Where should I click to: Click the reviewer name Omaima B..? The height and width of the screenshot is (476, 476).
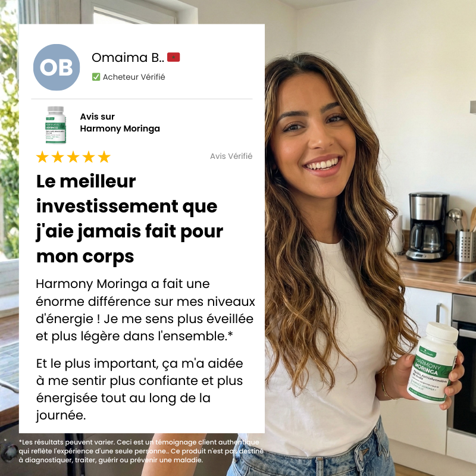(128, 57)
